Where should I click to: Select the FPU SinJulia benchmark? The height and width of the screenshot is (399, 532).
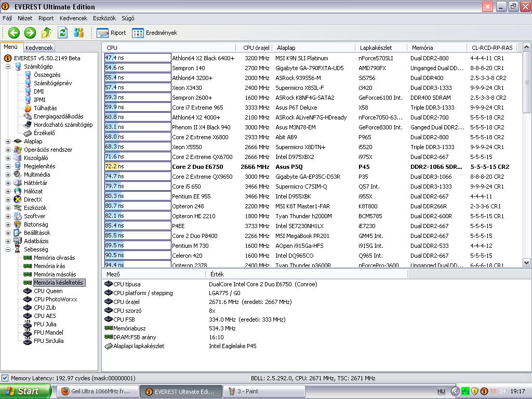[48, 341]
